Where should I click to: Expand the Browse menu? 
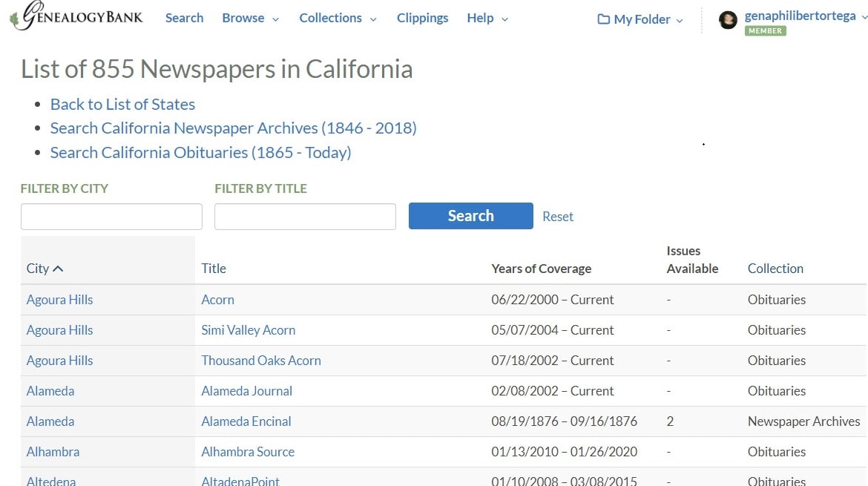click(x=250, y=18)
